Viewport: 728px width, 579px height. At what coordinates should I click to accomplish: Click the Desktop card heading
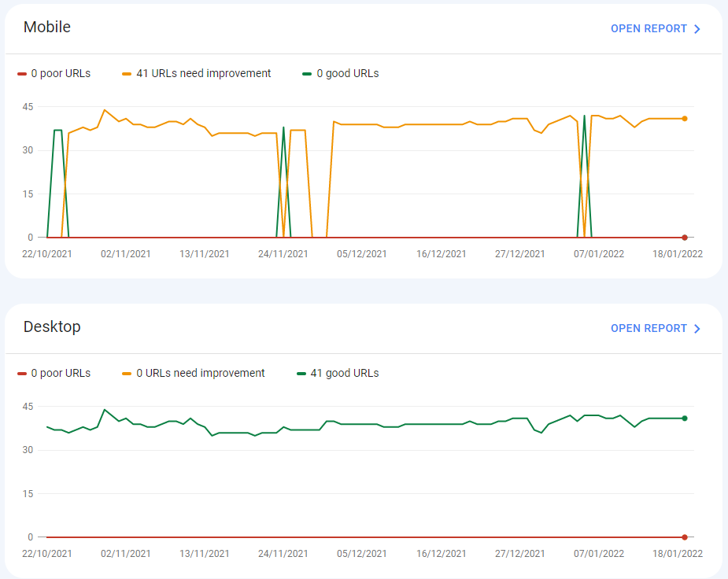[x=52, y=326]
